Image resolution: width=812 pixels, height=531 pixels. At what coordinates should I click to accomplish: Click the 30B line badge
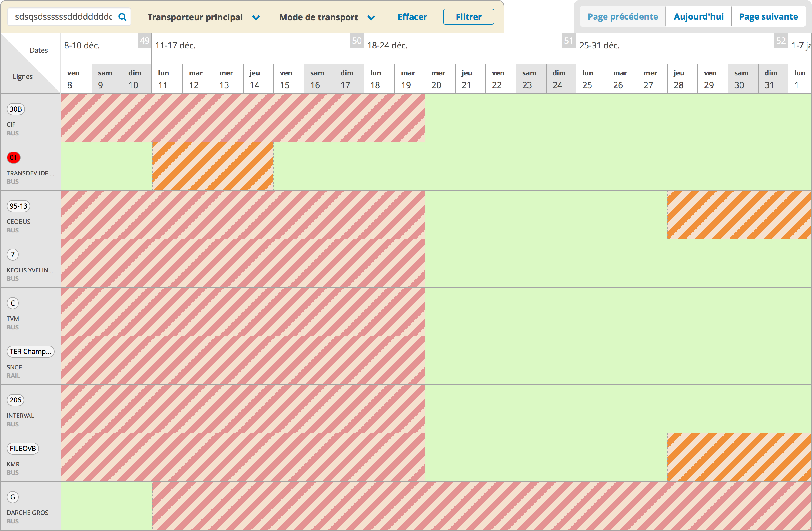(15, 109)
